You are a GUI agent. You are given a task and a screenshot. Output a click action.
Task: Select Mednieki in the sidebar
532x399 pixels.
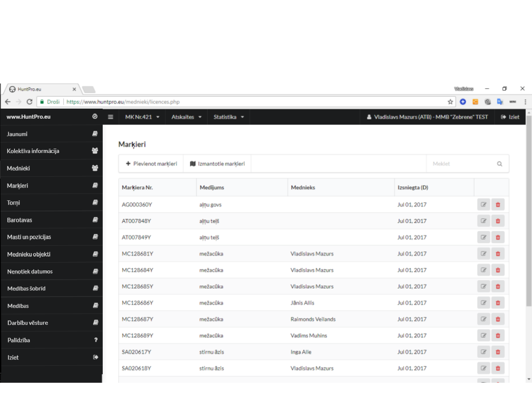point(52,168)
